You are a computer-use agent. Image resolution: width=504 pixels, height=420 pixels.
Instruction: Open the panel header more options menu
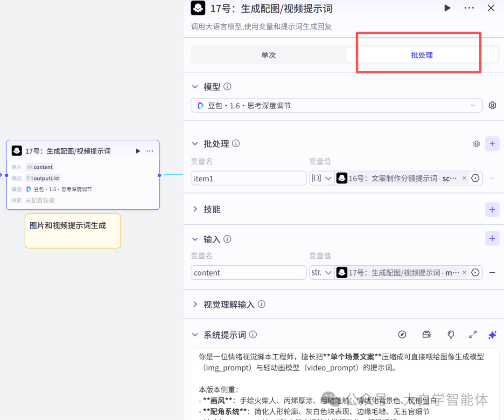click(x=469, y=8)
